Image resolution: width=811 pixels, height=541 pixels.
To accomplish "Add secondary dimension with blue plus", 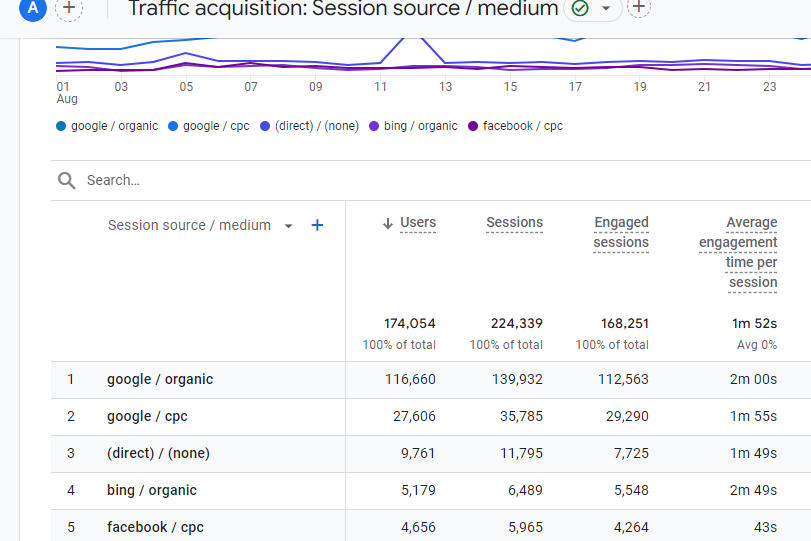I will click(x=318, y=226).
